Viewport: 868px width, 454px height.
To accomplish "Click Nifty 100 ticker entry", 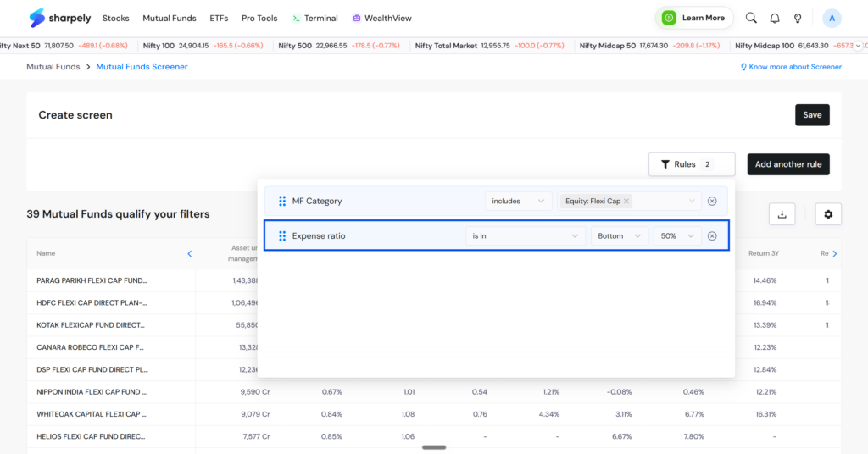I will pyautogui.click(x=203, y=46).
